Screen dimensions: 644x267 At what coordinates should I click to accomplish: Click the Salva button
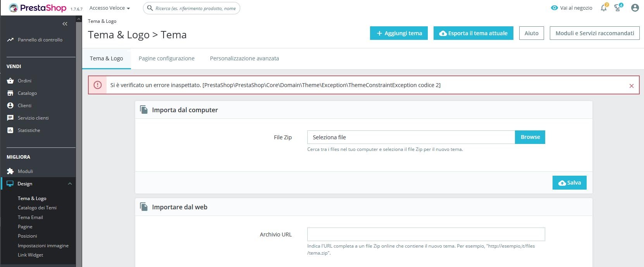569,183
